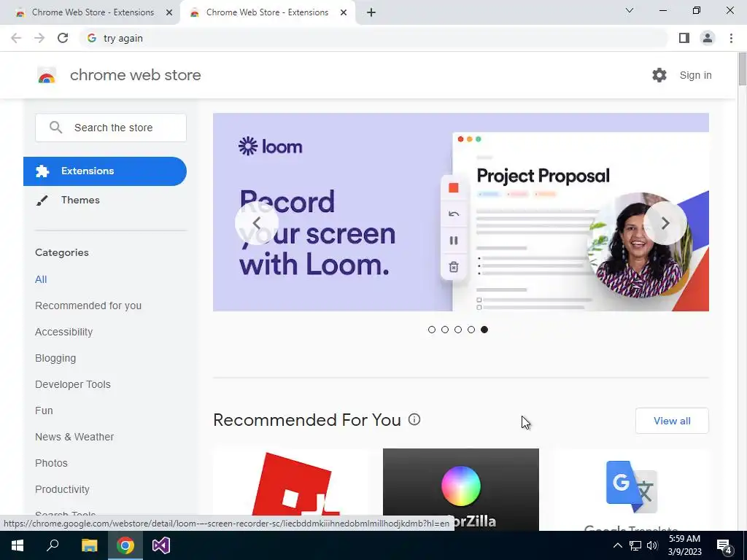Open the notification center icon
This screenshot has width=747, height=560.
coord(724,545)
